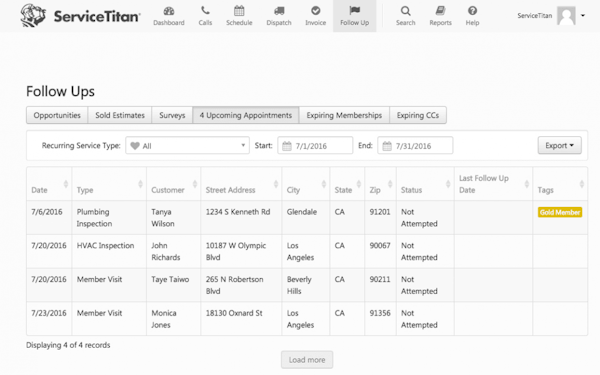Open the Help question mark icon

473,11
